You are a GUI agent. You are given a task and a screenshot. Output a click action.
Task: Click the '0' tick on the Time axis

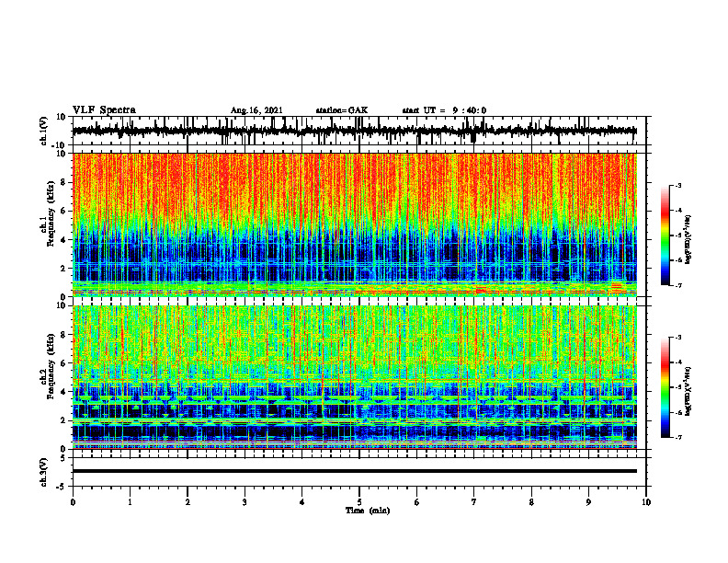tap(73, 502)
